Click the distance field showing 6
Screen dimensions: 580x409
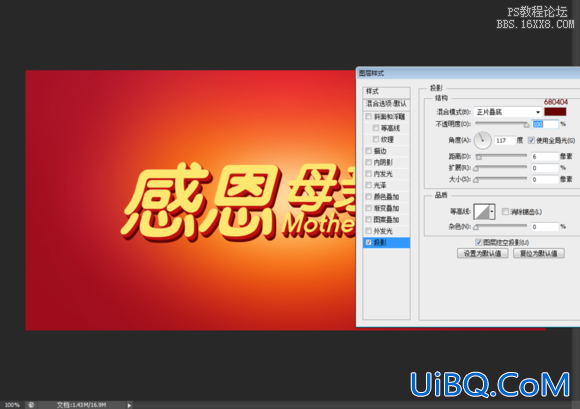click(545, 157)
